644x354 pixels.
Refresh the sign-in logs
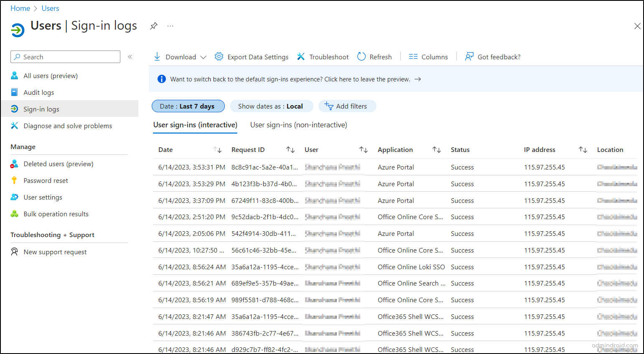[x=374, y=57]
